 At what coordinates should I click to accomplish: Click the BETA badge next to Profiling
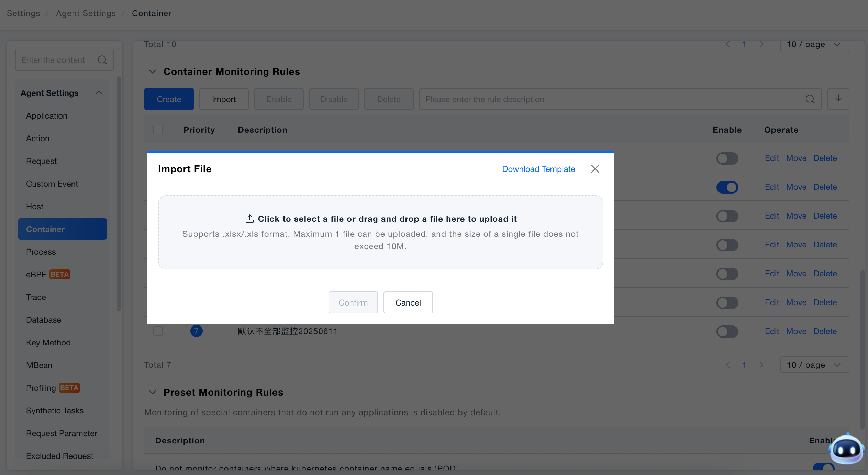click(69, 388)
